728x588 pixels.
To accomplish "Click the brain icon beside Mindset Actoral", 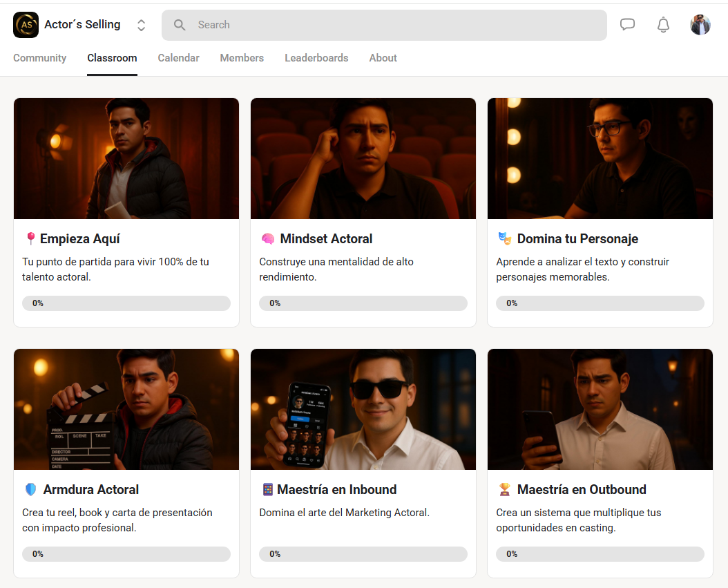I will click(268, 239).
